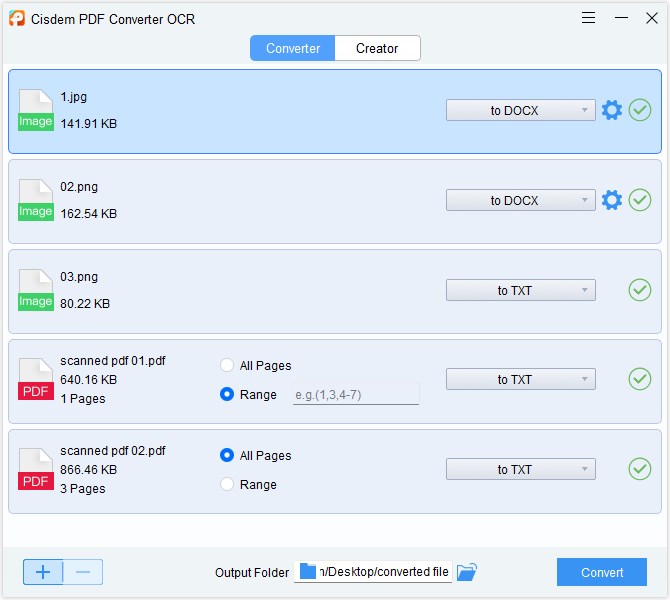This screenshot has width=670, height=600.
Task: Minimize the Cisdem window
Action: (x=621, y=18)
